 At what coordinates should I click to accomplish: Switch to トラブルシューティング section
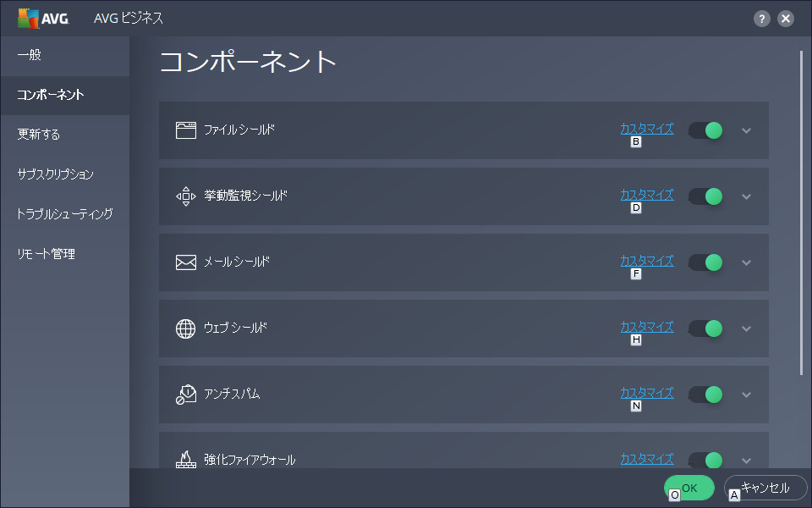point(65,214)
